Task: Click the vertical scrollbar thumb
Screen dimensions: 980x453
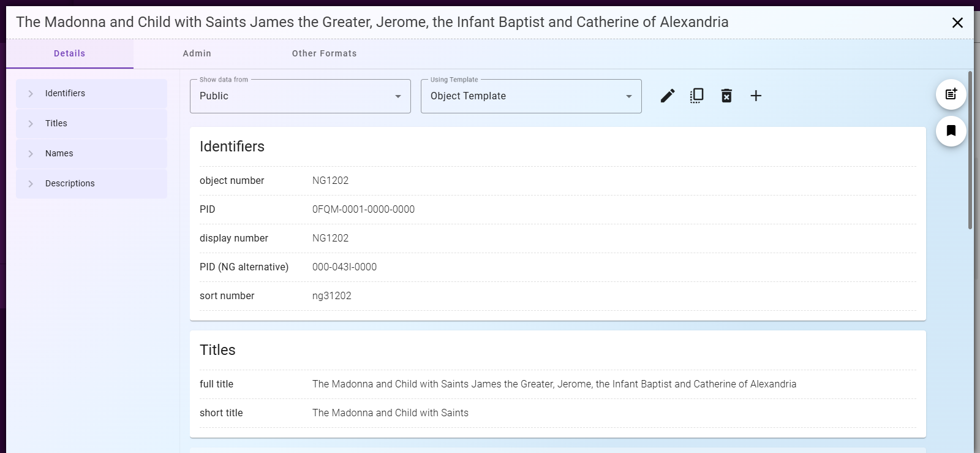Action: point(970,150)
